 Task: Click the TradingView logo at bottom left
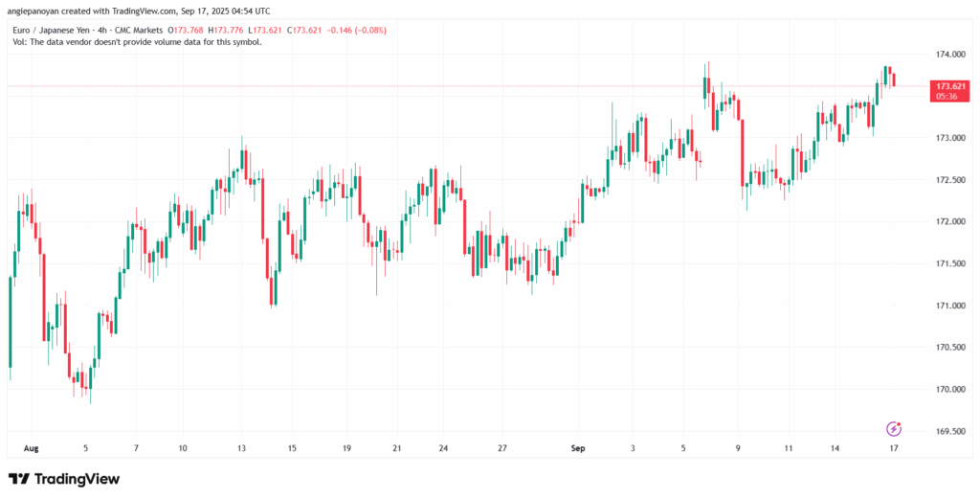coord(64,479)
